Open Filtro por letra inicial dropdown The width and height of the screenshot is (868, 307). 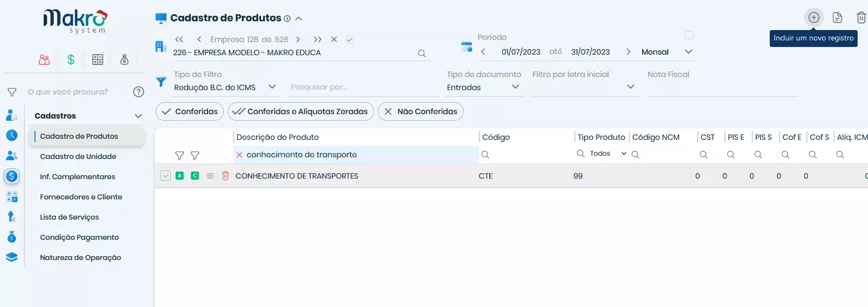585,87
